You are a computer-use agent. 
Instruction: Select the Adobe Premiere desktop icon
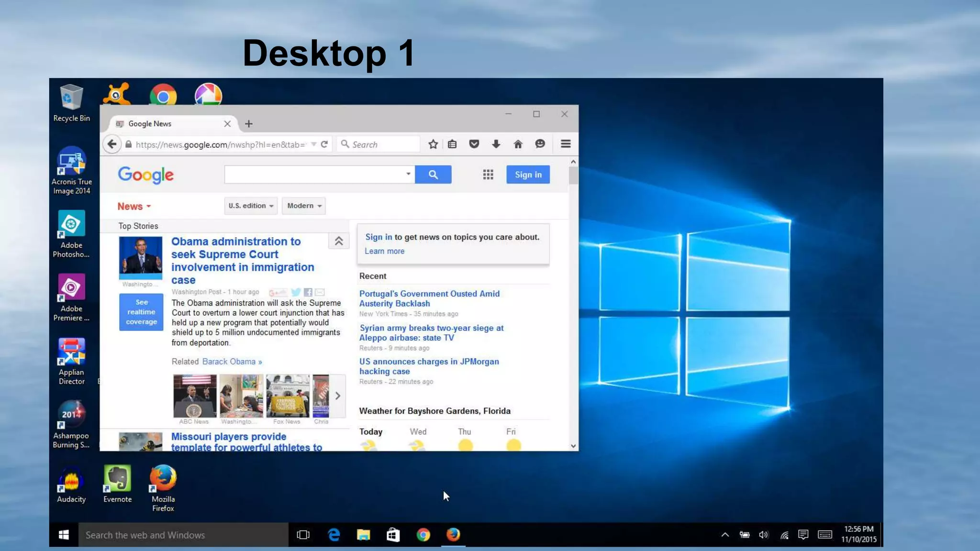(71, 298)
